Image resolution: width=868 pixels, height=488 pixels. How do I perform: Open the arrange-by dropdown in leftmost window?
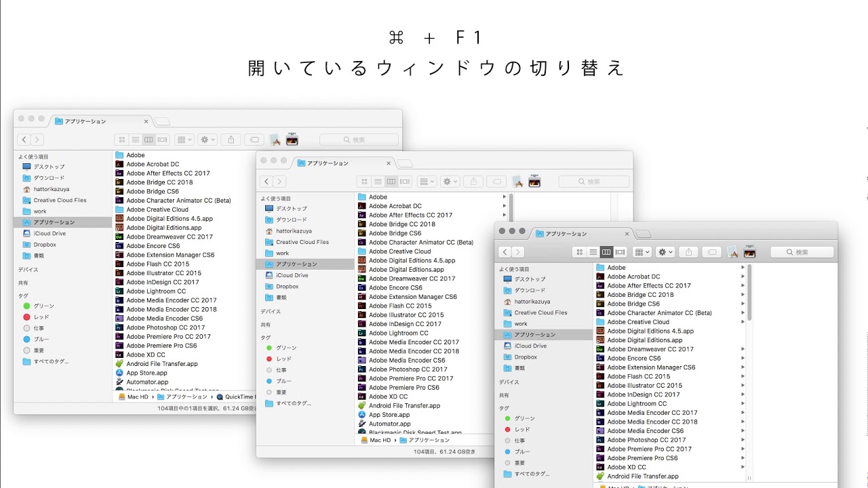point(184,140)
